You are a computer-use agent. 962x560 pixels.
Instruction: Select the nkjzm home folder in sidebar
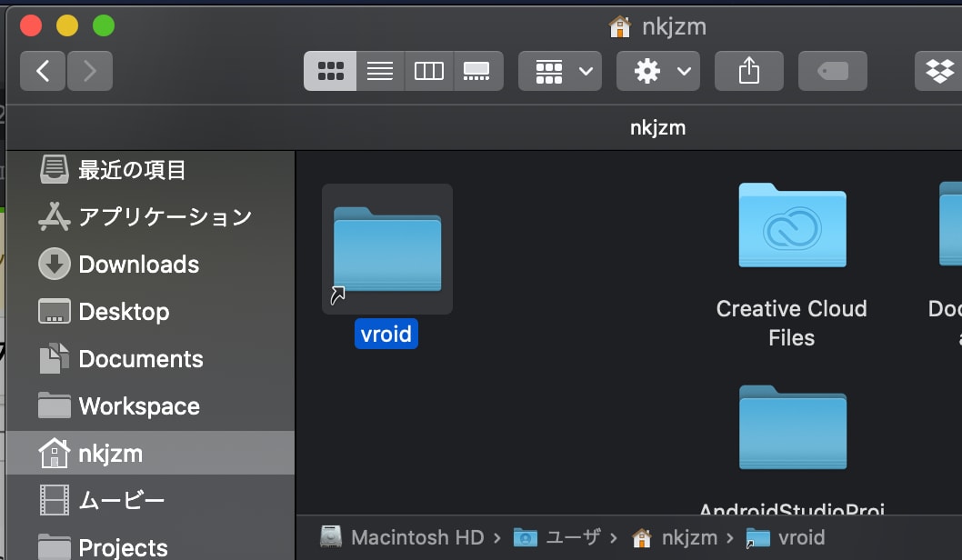pyautogui.click(x=110, y=453)
